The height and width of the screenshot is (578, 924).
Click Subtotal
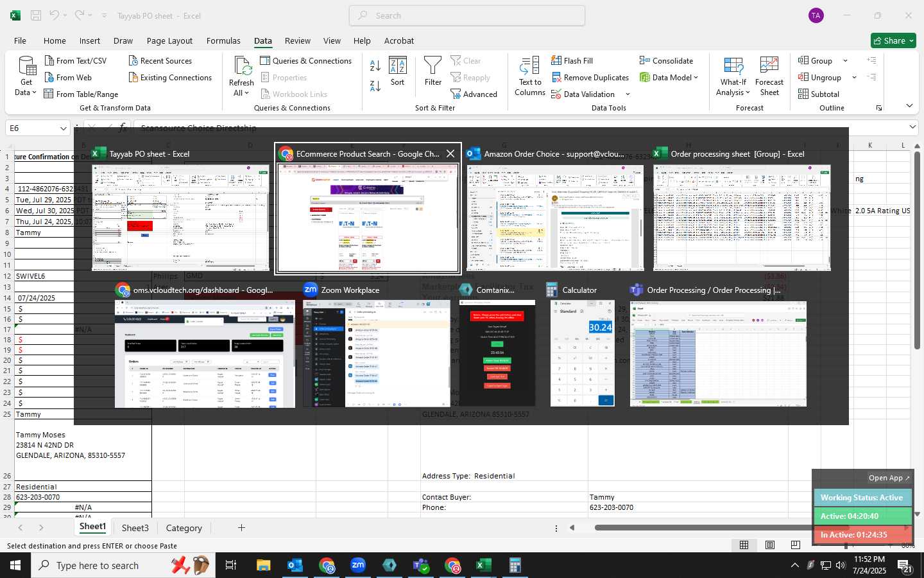pyautogui.click(x=818, y=94)
